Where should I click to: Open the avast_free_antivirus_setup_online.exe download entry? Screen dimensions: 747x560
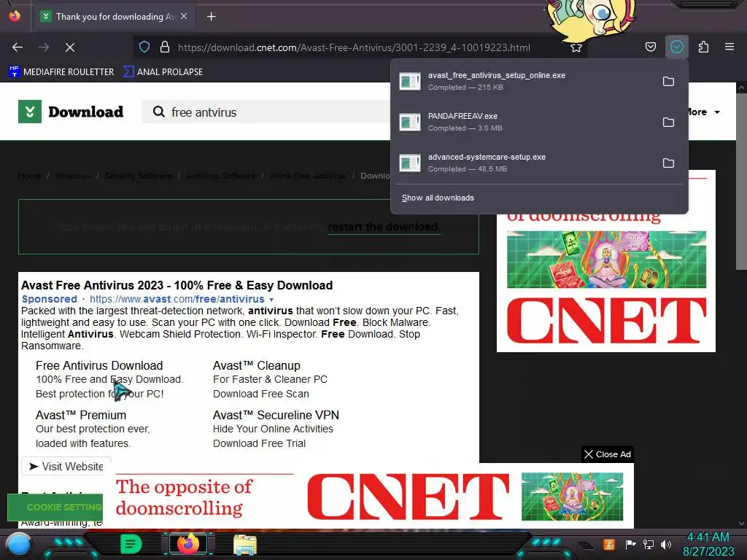click(524, 81)
